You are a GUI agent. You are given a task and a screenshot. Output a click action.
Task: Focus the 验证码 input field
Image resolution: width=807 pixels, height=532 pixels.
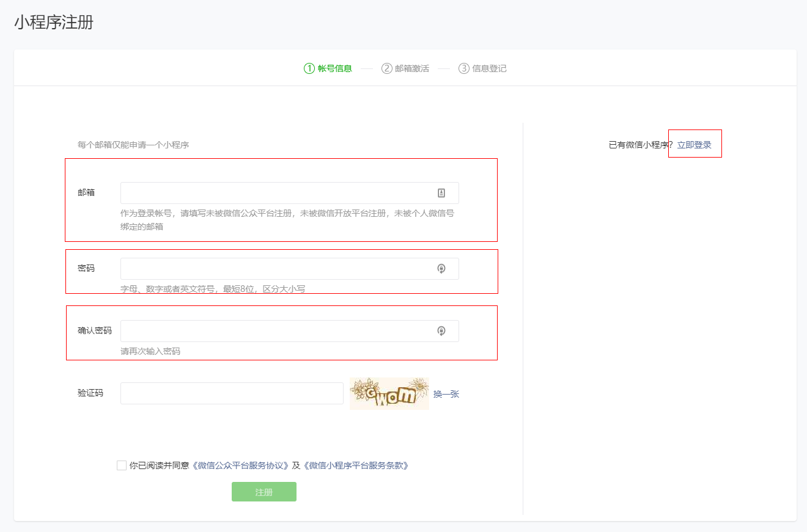tap(232, 393)
